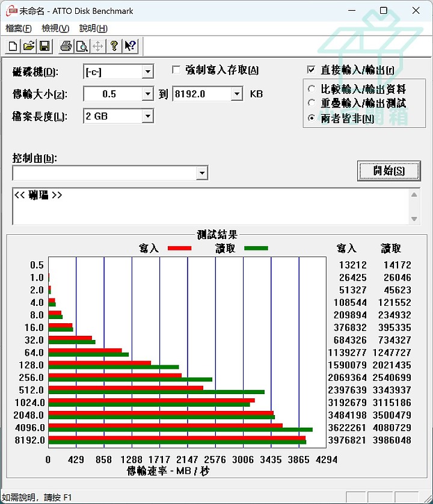This screenshot has height=504, width=433.
Task: Select the 比較輸入/輸出資料 radio button
Action: pyautogui.click(x=312, y=89)
